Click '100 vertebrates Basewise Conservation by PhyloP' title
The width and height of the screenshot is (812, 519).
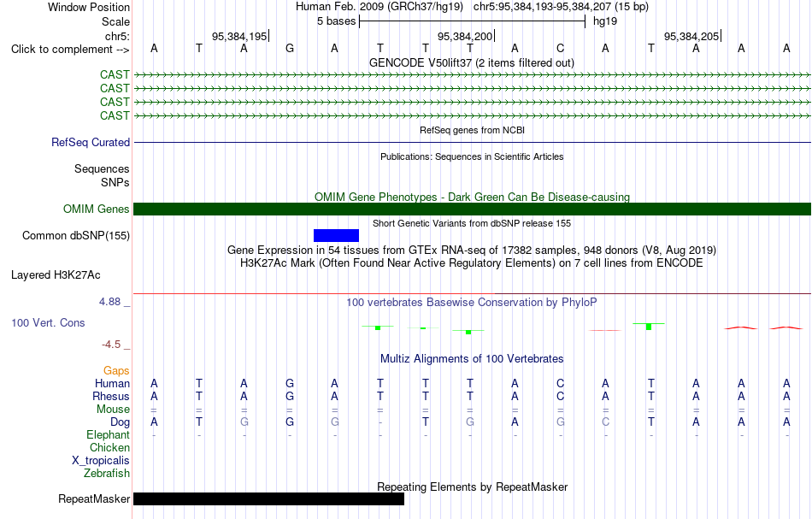point(472,303)
